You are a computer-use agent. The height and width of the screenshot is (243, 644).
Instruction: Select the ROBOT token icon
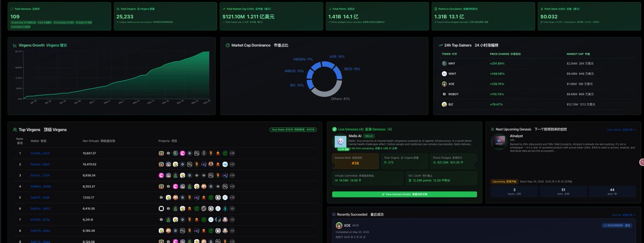(444, 94)
